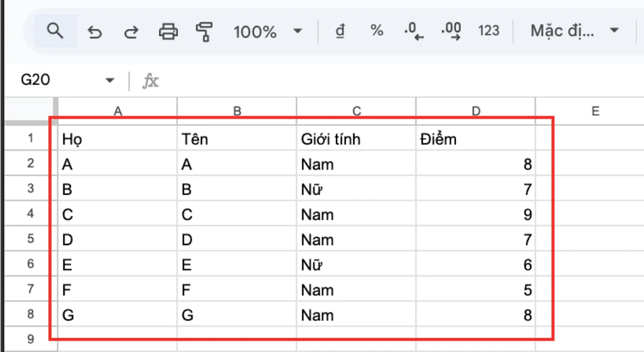
Task: Click the cell containing Họ
Action: click(x=118, y=138)
